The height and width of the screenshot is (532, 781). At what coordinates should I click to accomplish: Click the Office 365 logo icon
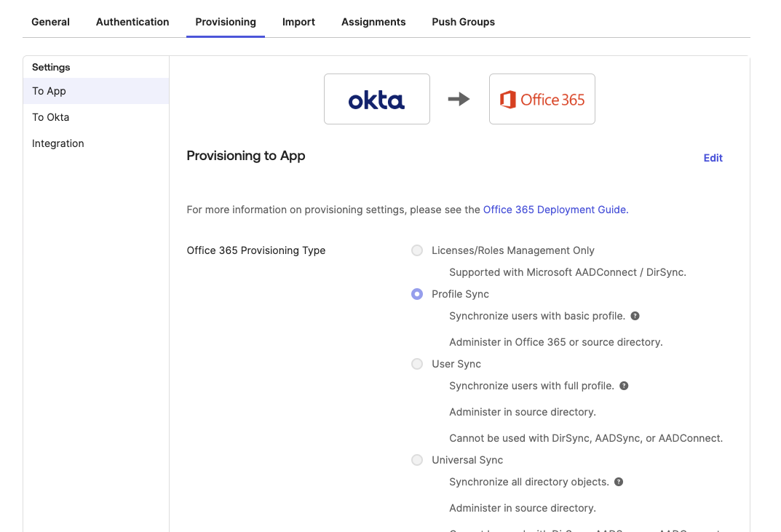tap(542, 100)
